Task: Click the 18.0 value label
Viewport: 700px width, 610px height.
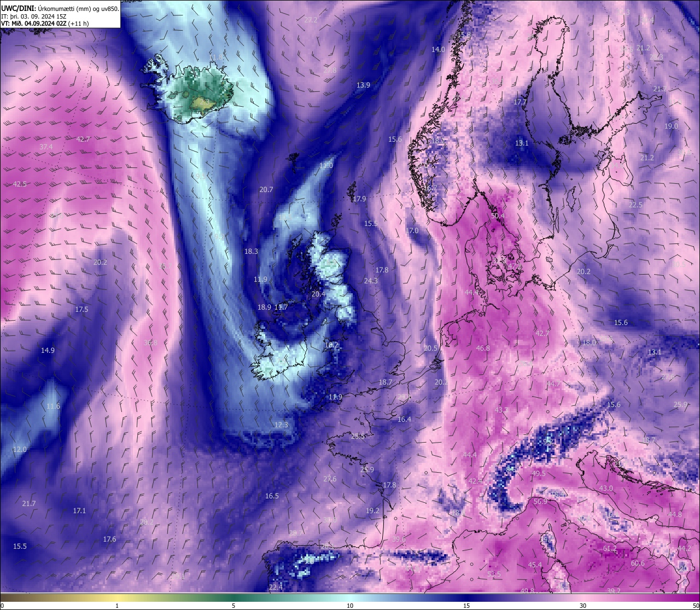Action: pos(589,342)
